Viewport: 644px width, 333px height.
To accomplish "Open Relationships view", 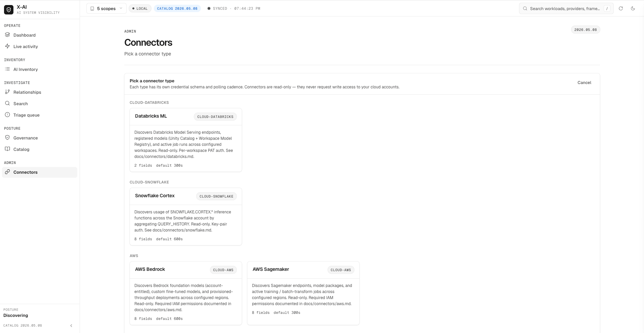I will click(x=40, y=92).
